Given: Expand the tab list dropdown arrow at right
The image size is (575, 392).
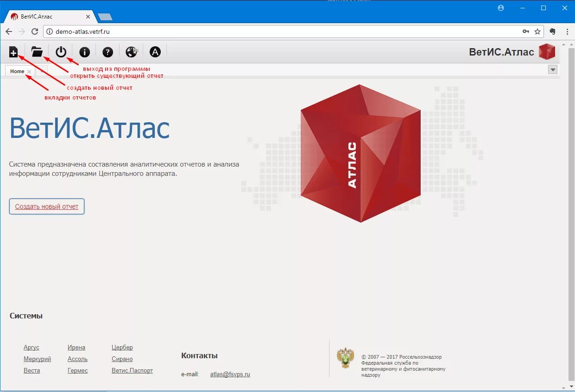Looking at the screenshot, I should (x=552, y=70).
